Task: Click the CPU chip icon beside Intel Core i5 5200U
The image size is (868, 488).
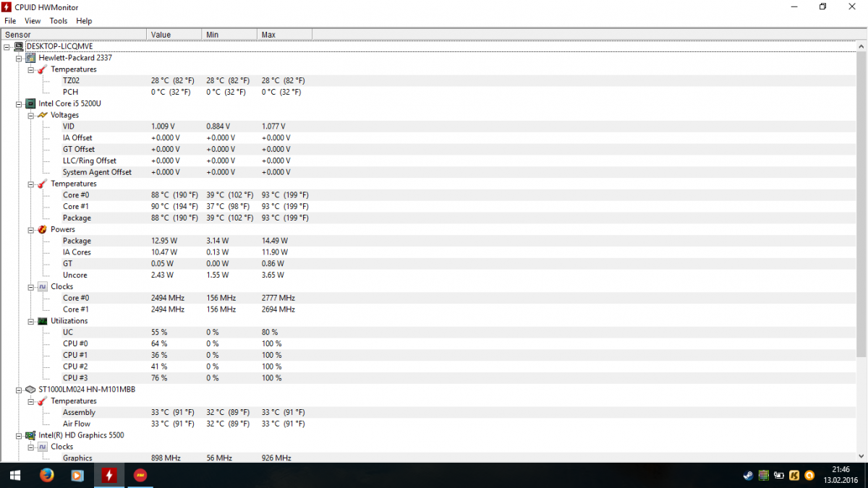Action: [x=31, y=103]
